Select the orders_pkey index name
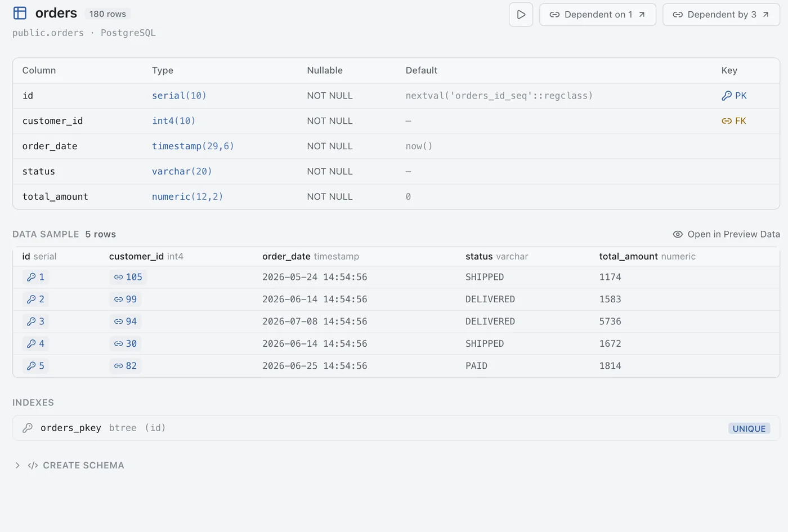 (71, 428)
